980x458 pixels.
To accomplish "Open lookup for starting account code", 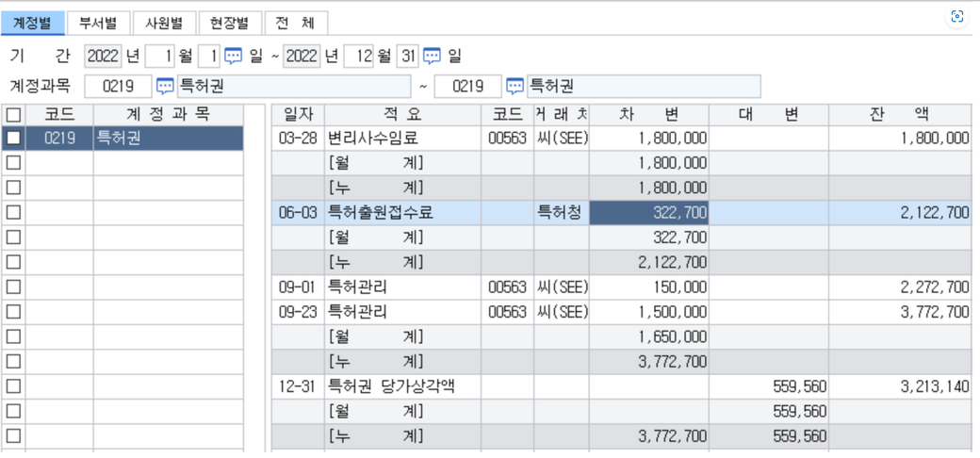I will coord(165,87).
